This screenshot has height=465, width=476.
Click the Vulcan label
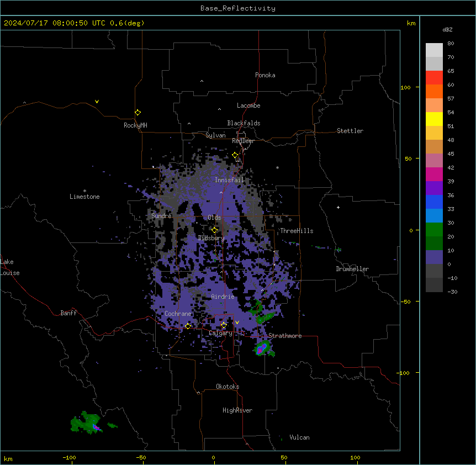point(300,437)
